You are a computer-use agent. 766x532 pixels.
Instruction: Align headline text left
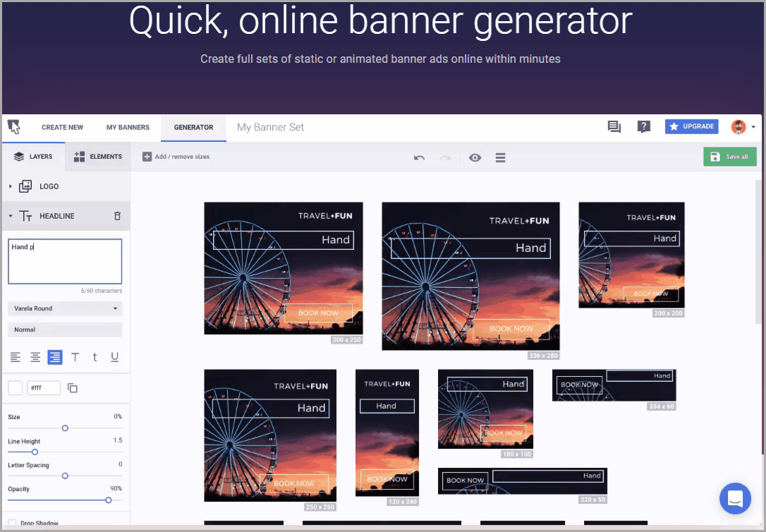pos(16,357)
